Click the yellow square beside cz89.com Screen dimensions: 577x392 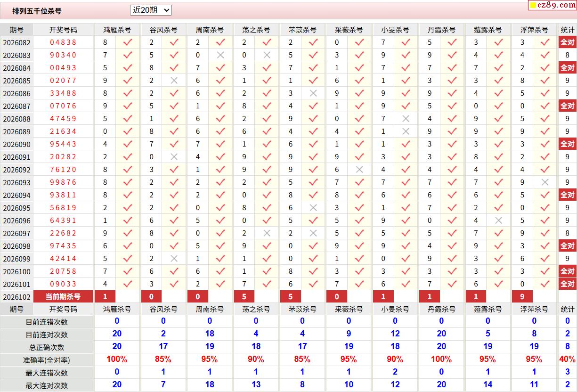click(533, 5)
